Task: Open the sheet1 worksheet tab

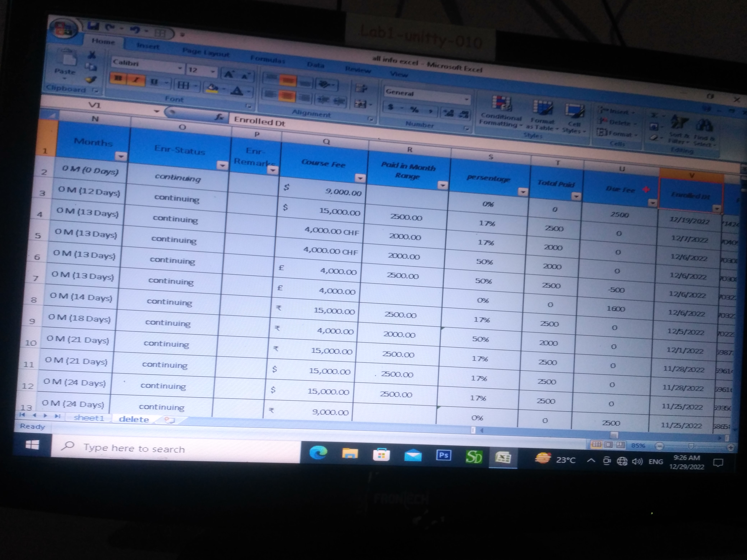Action: [89, 417]
